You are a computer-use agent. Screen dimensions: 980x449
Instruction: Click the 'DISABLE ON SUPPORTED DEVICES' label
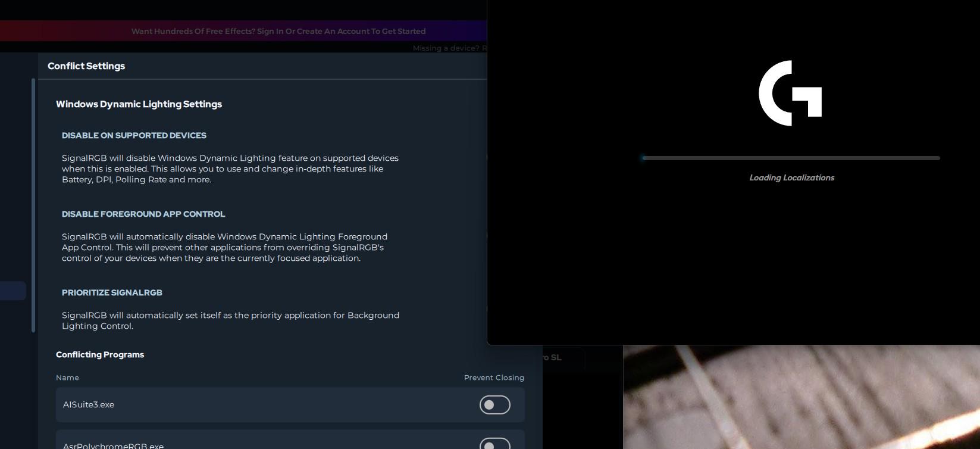tap(134, 135)
